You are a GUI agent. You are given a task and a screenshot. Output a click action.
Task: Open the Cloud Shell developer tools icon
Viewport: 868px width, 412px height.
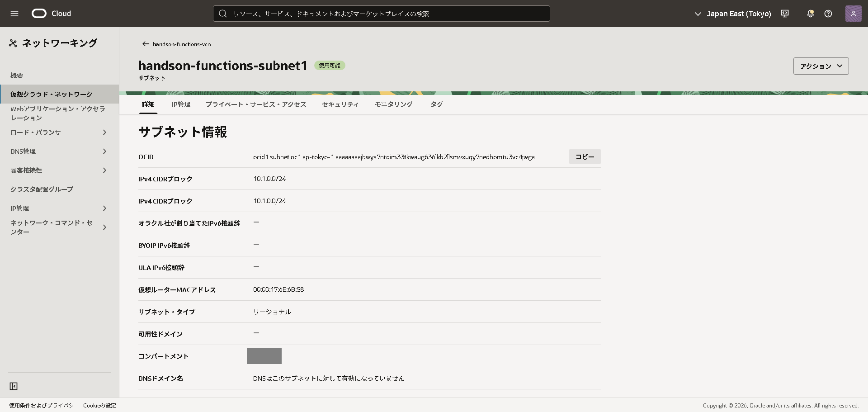click(x=785, y=14)
